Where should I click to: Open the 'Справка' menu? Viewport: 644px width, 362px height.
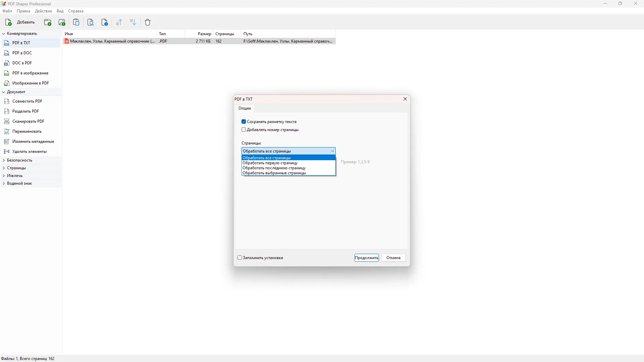[76, 11]
